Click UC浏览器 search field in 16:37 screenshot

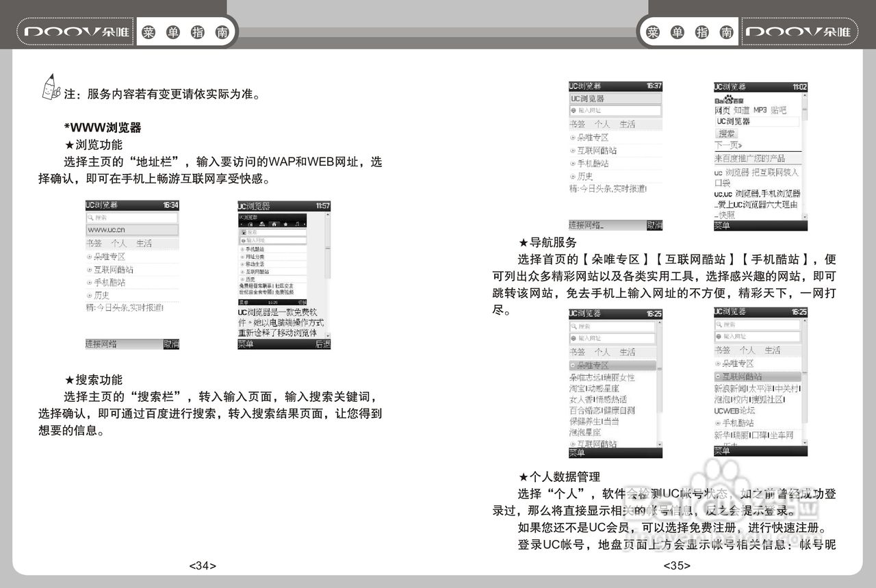(x=616, y=99)
